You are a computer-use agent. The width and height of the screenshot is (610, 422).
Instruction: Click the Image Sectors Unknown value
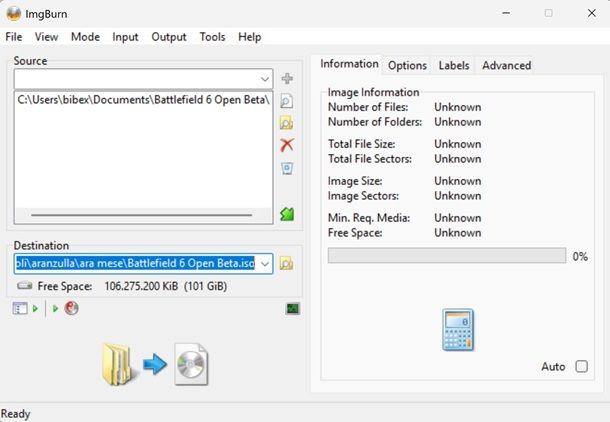[x=458, y=196]
